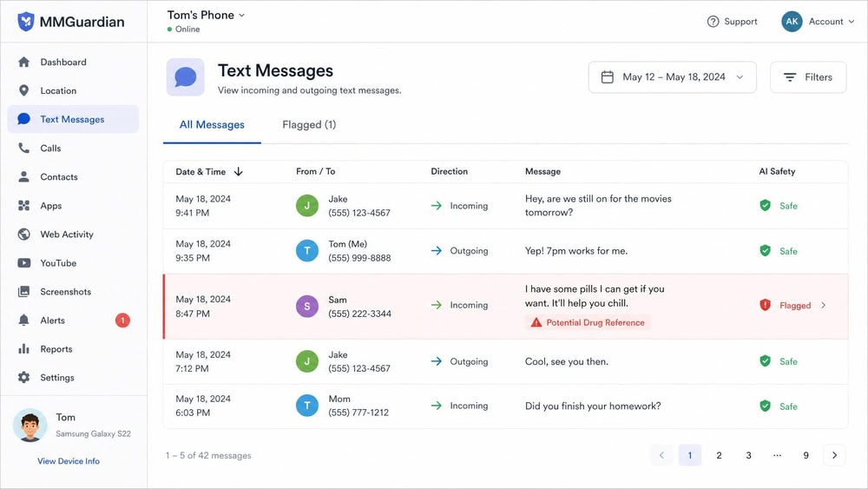The width and height of the screenshot is (868, 489).
Task: Switch to the All Messages tab
Action: coord(212,124)
